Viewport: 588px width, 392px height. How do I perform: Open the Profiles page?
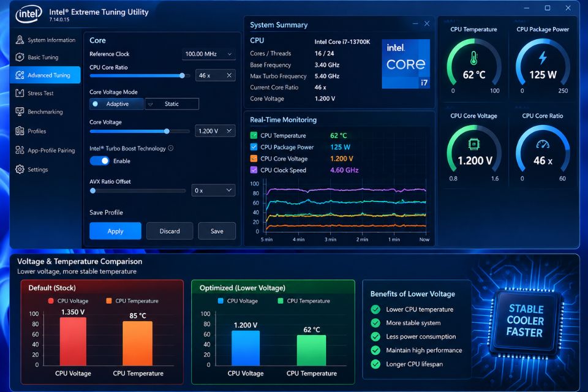pyautogui.click(x=45, y=131)
